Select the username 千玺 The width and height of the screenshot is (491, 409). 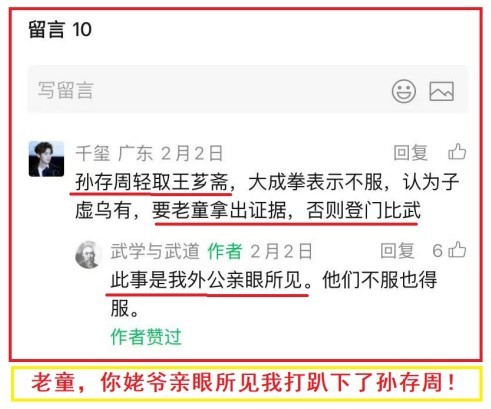(x=93, y=153)
